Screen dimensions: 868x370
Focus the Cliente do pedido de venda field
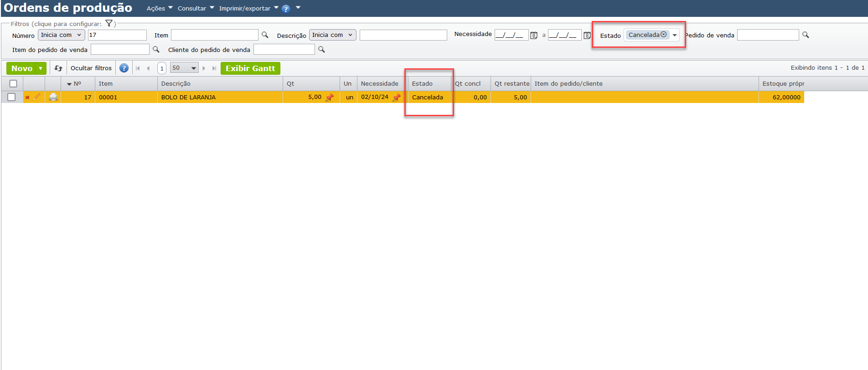284,49
